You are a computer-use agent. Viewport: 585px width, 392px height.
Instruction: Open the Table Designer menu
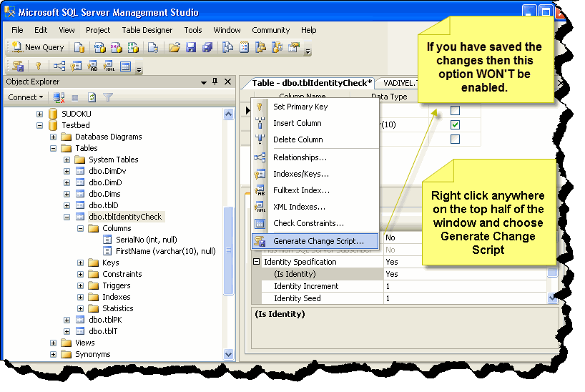[x=147, y=30]
